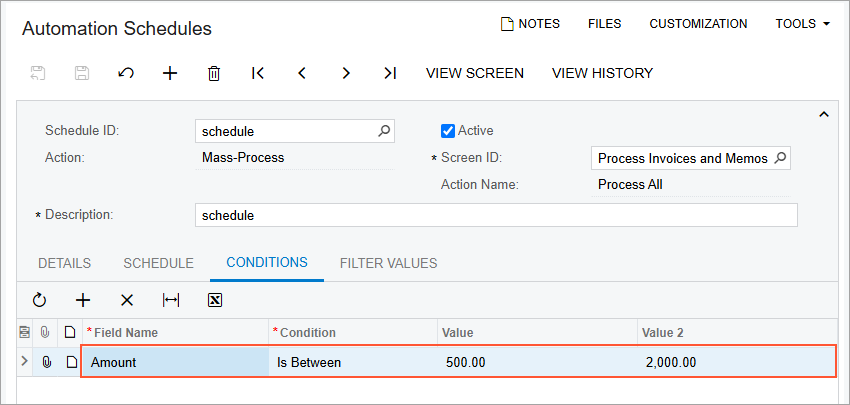Delete the selected condition row
Screen dimensions: 850x405
[x=127, y=300]
